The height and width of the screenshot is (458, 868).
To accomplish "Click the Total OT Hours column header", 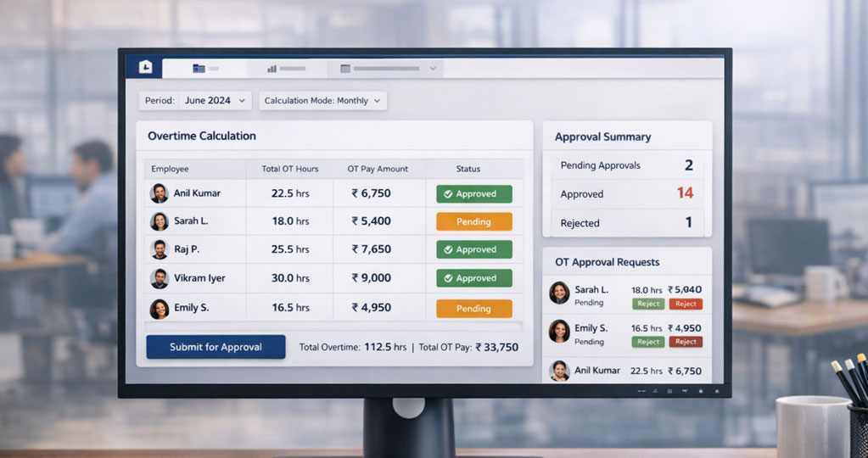I will pyautogui.click(x=290, y=169).
